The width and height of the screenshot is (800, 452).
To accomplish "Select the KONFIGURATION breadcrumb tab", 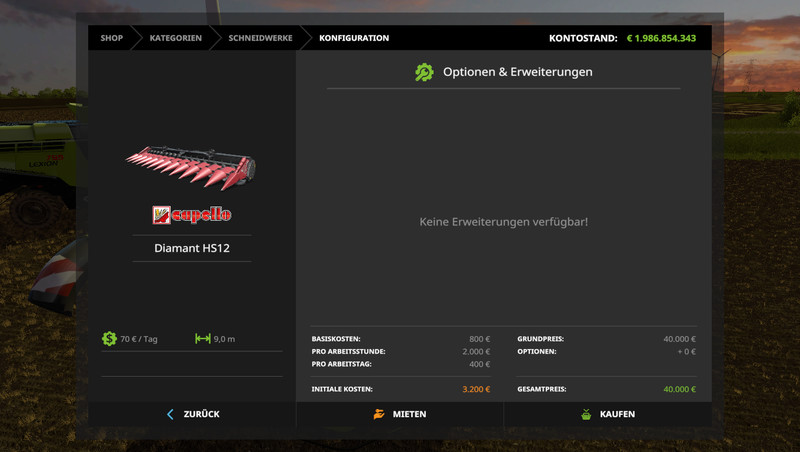I will [354, 38].
